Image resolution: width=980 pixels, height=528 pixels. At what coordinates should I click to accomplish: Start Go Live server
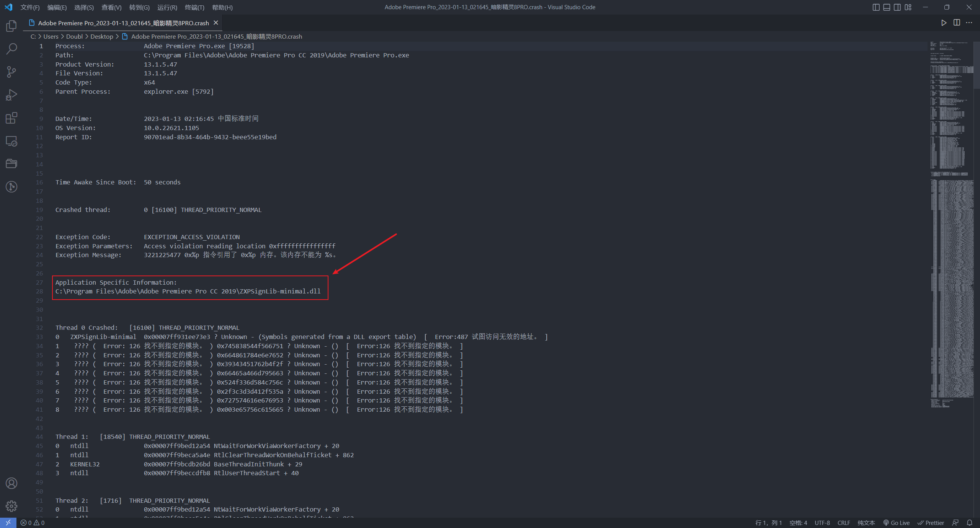click(x=897, y=523)
